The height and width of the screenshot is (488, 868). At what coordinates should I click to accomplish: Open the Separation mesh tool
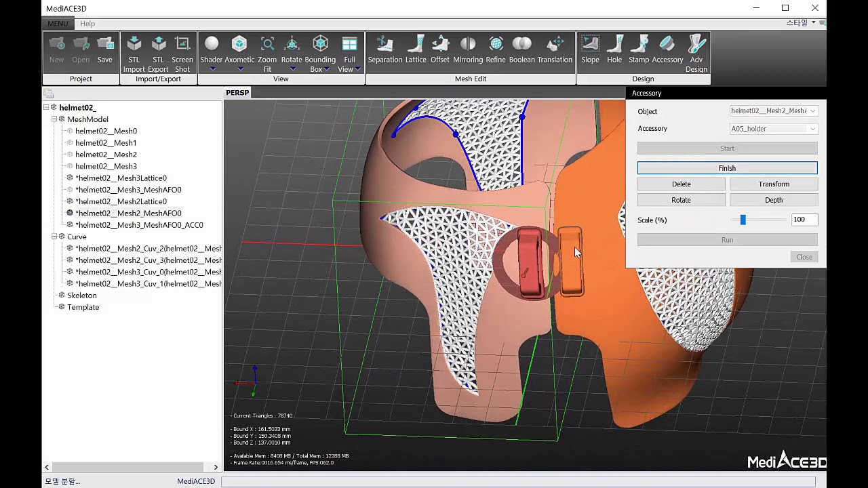pos(385,51)
